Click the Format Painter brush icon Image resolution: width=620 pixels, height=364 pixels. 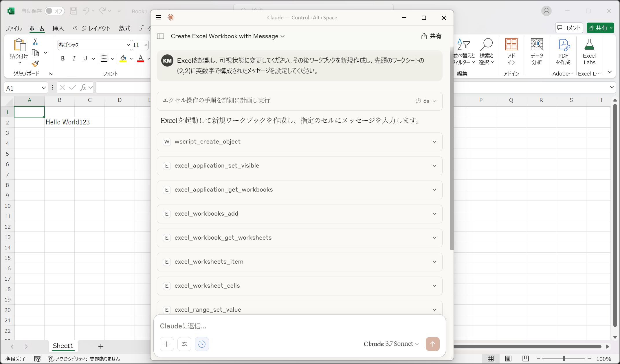click(x=36, y=63)
